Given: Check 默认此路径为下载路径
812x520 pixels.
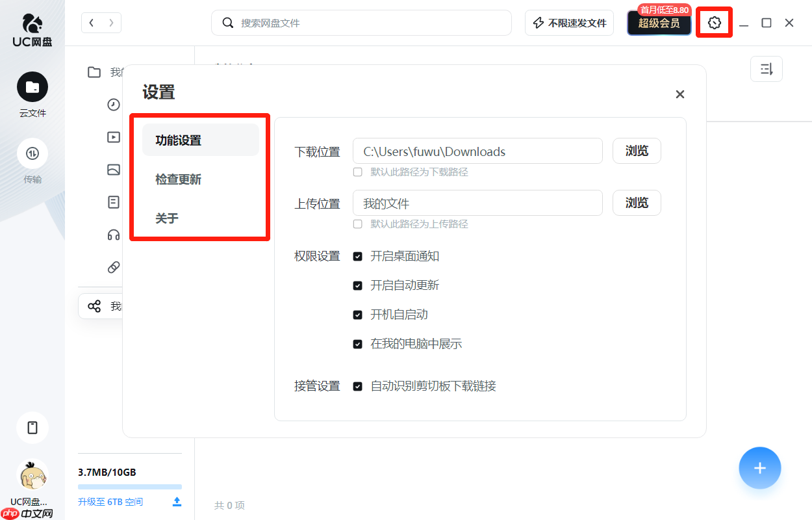Looking at the screenshot, I should (357, 172).
